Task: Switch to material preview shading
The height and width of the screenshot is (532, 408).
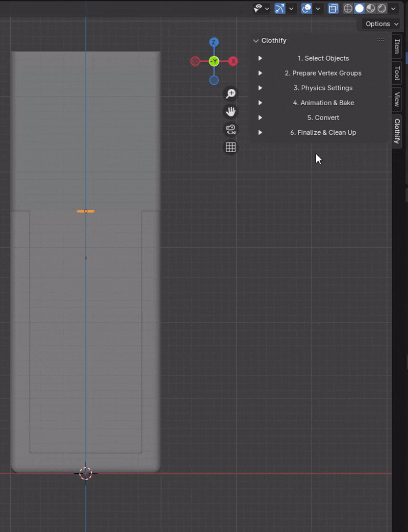Action: coord(370,9)
